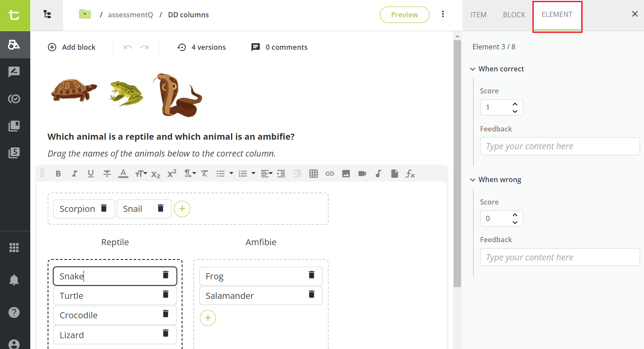Open the ITEM tab in the panel
Viewport: 644px width, 349px height.
tap(478, 14)
